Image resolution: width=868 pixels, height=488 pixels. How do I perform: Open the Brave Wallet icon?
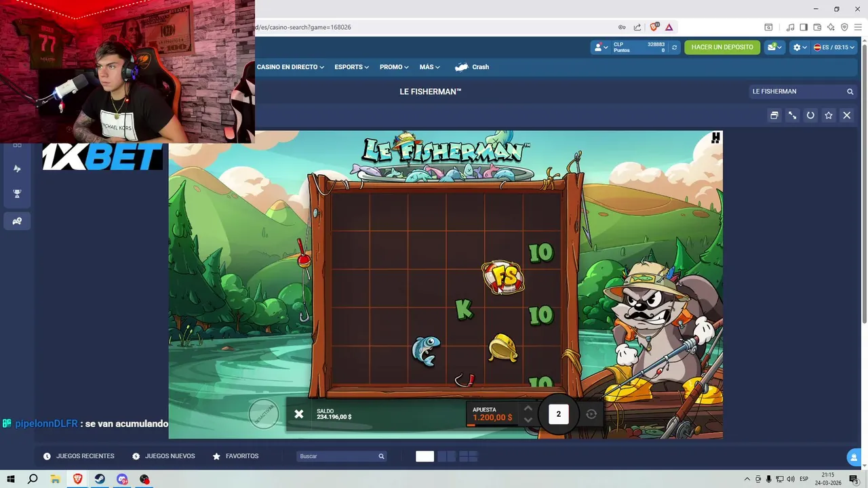point(817,27)
